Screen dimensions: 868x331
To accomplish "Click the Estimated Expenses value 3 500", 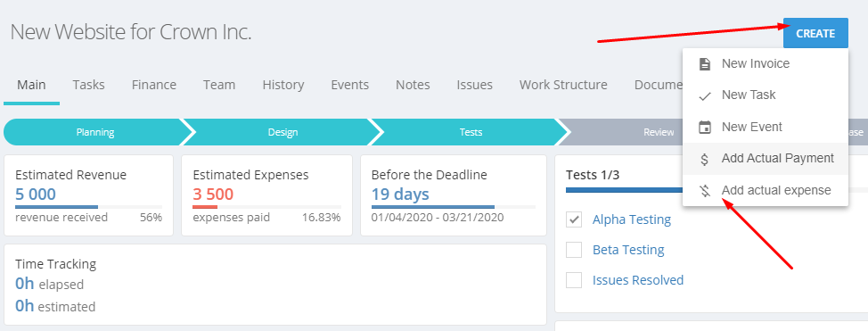I will point(213,194).
